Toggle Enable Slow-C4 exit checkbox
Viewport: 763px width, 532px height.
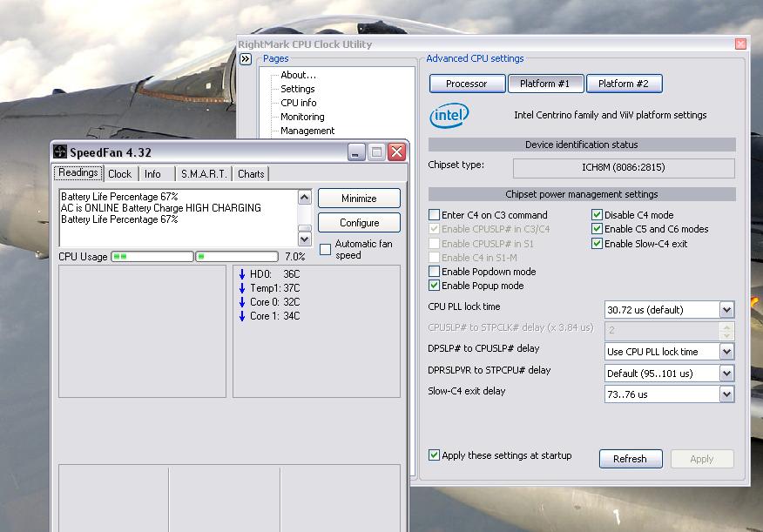[x=597, y=244]
